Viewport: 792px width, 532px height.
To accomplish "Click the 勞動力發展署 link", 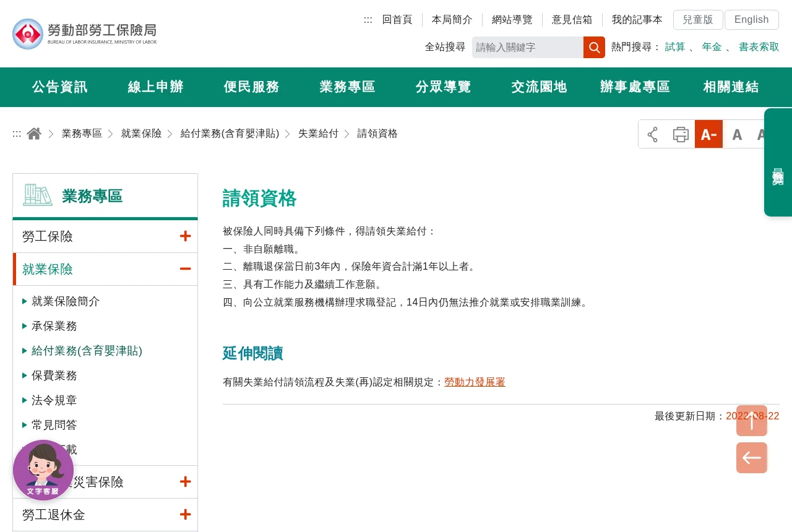I will (x=475, y=382).
